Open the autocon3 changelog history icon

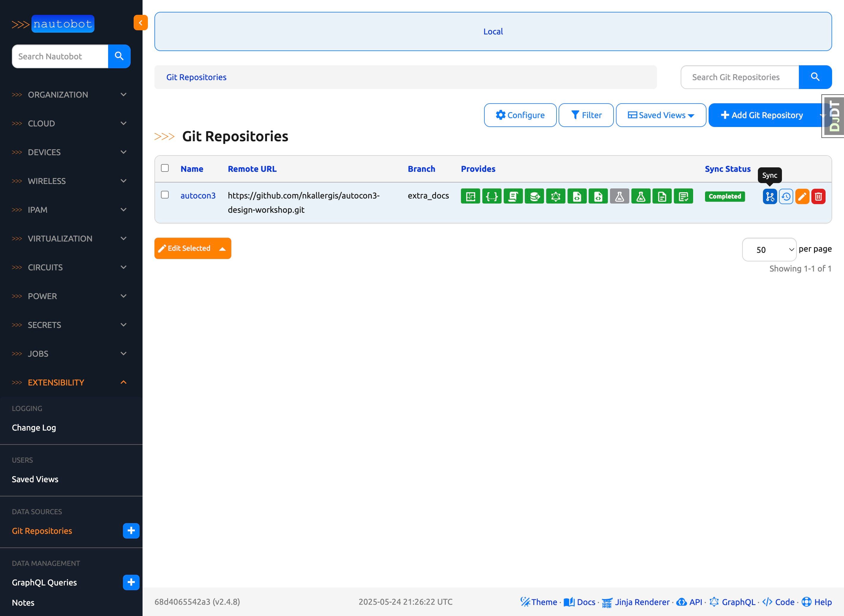[786, 196]
